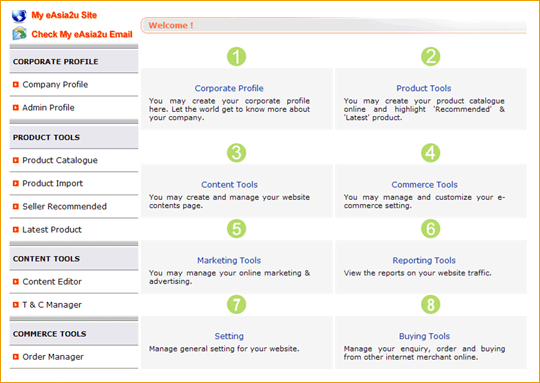Open Check My eAsia2u Email link

coord(82,34)
